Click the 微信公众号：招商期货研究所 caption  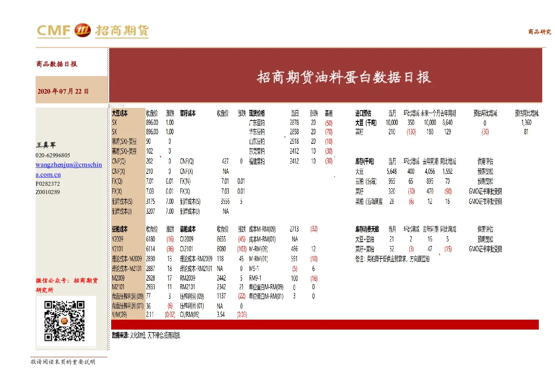(x=67, y=285)
